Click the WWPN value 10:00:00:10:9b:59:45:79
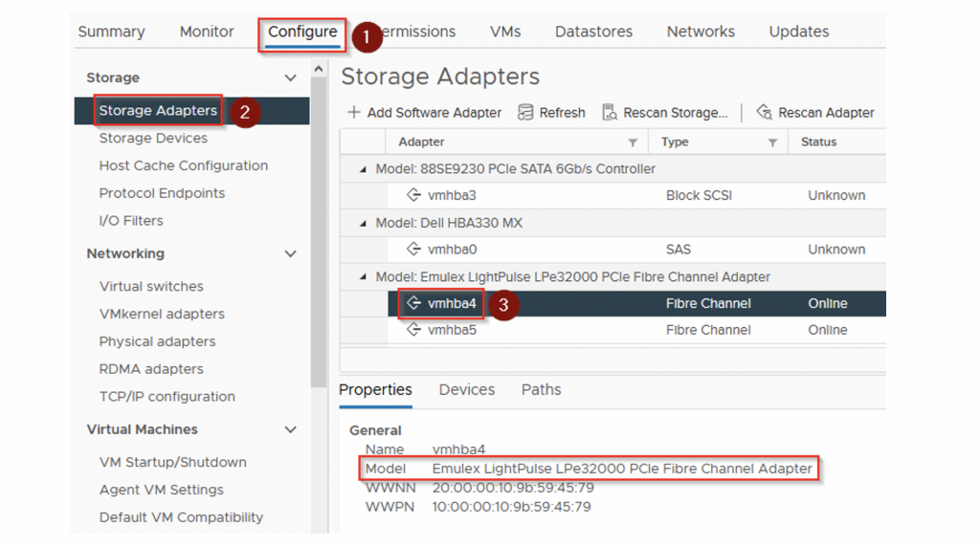This screenshot has height=547, width=980. pos(511,507)
